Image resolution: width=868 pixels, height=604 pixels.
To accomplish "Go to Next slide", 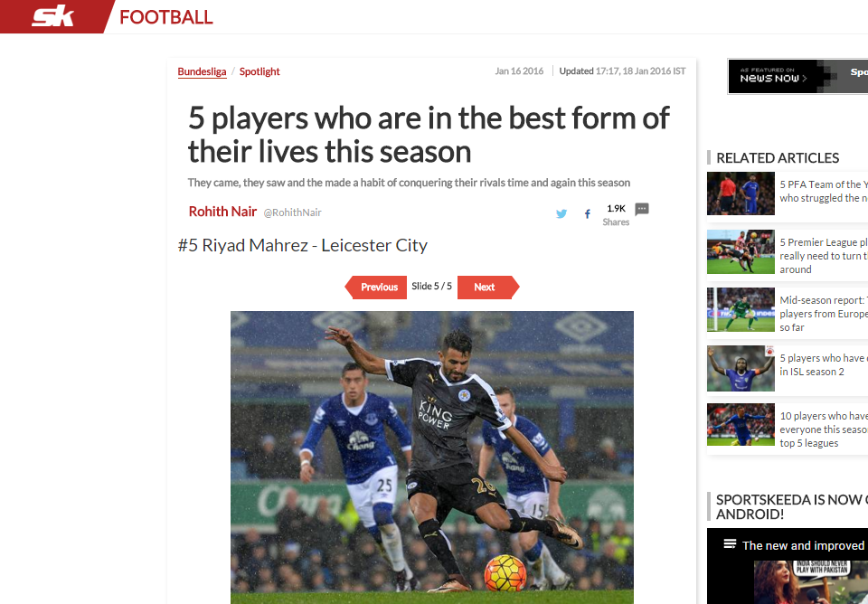I will (x=488, y=287).
